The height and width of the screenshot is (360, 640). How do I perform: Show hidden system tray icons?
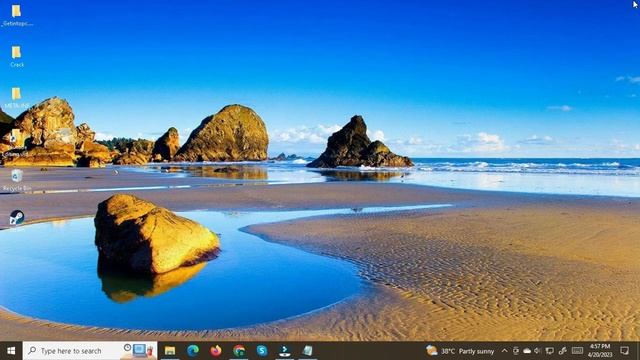pyautogui.click(x=504, y=351)
